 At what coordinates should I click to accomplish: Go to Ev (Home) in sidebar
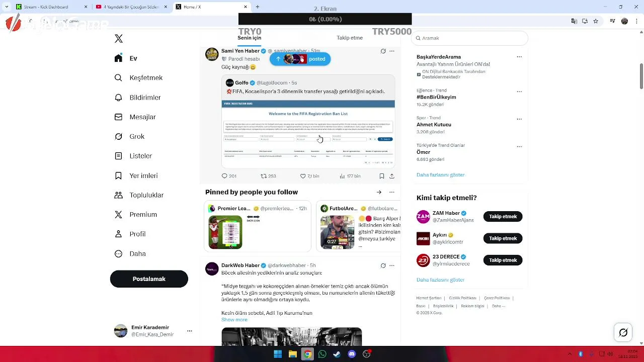126,58
